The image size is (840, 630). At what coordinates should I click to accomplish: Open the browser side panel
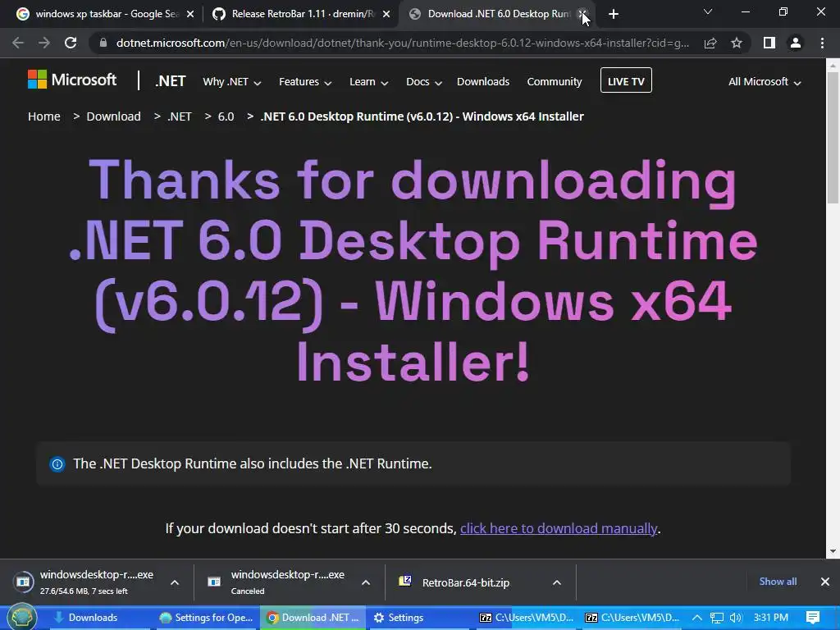(769, 43)
